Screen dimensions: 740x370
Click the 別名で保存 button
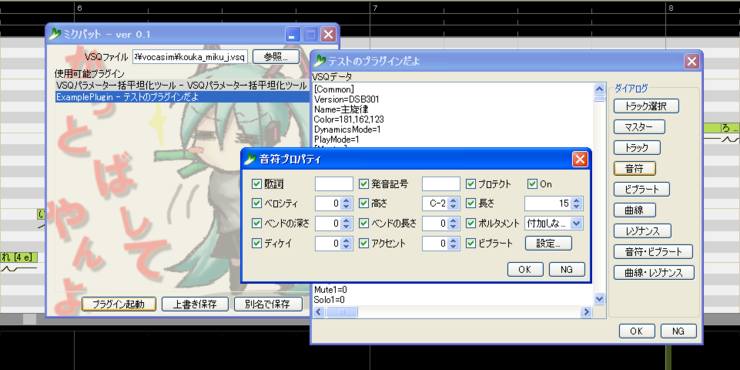click(x=268, y=304)
